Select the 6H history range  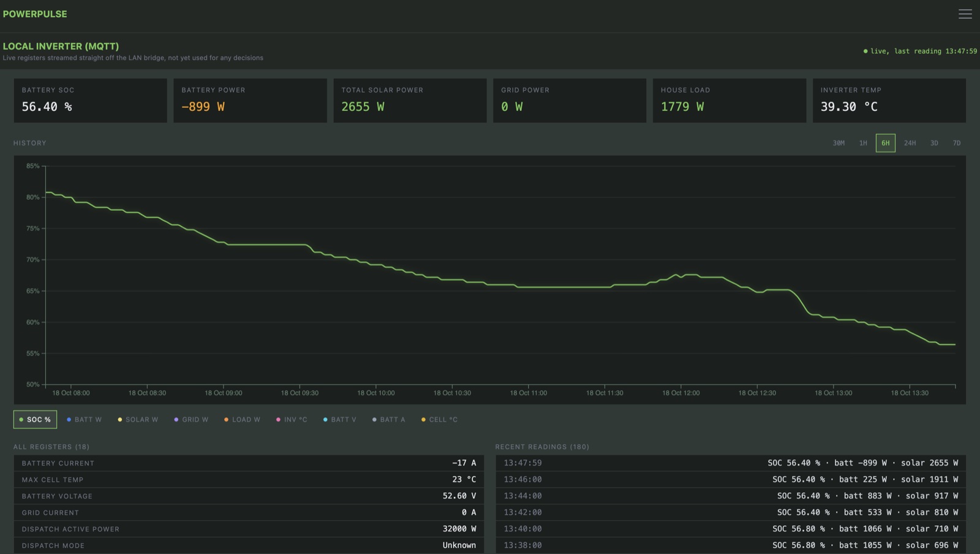[886, 143]
